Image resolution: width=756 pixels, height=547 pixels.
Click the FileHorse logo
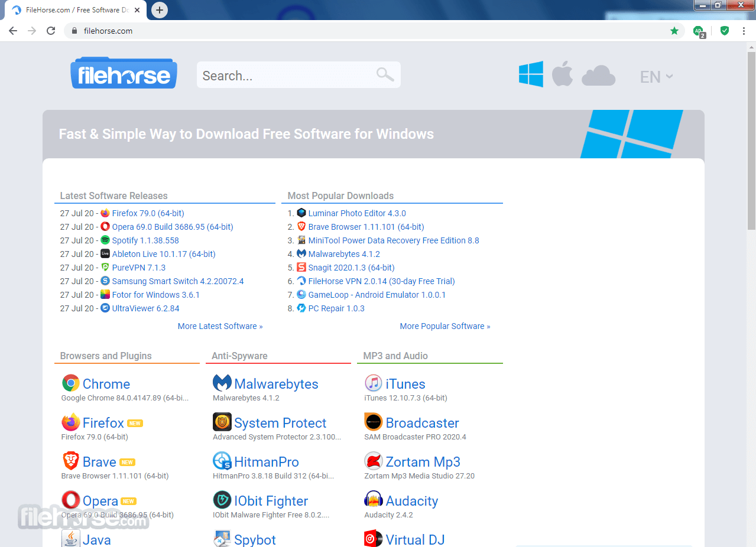pos(124,73)
